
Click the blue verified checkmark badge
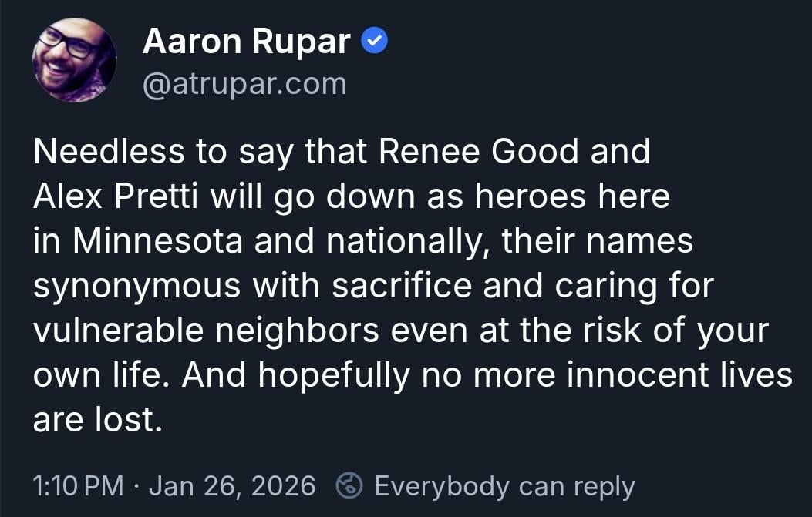[x=375, y=43]
